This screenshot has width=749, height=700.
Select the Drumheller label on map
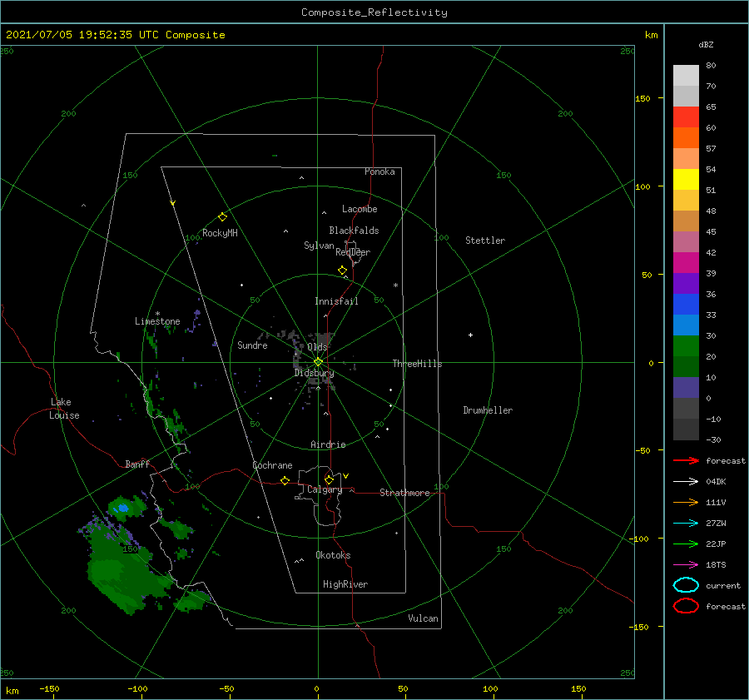click(x=488, y=410)
